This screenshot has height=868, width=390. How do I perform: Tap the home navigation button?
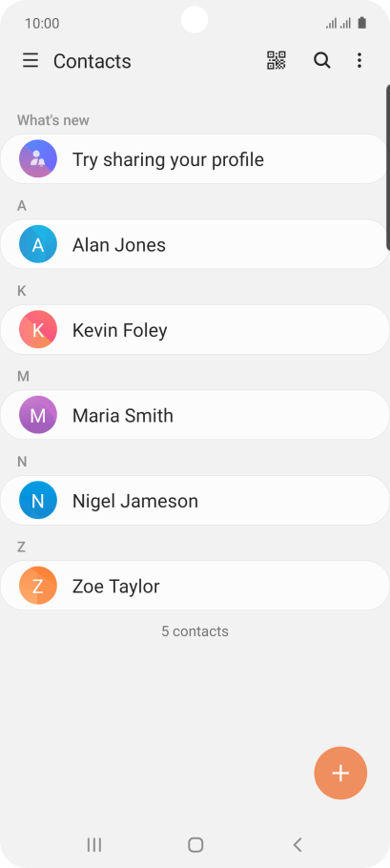pyautogui.click(x=195, y=845)
